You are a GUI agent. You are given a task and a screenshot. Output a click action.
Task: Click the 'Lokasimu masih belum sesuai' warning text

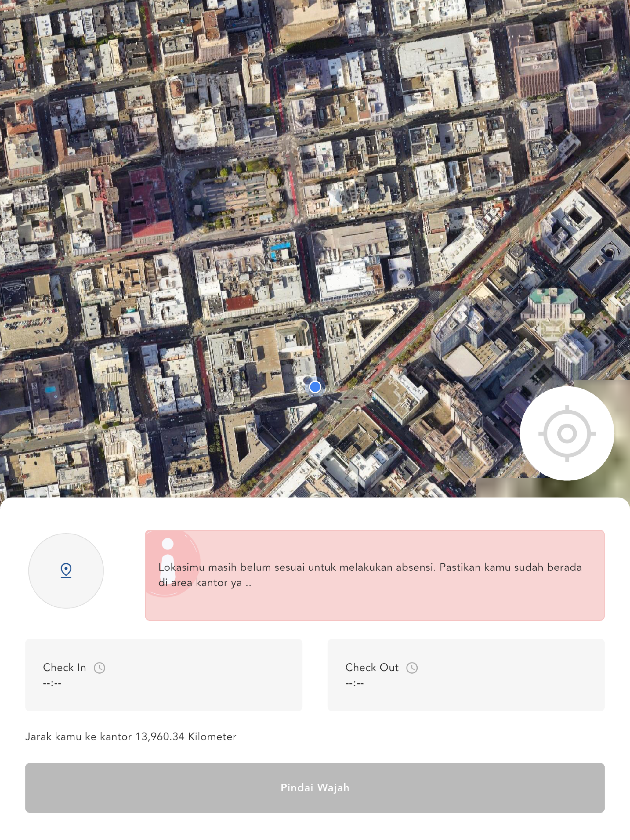pos(370,574)
